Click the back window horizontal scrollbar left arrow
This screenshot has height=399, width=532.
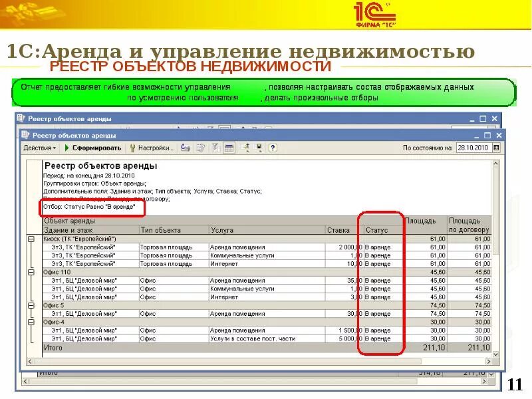point(25,382)
